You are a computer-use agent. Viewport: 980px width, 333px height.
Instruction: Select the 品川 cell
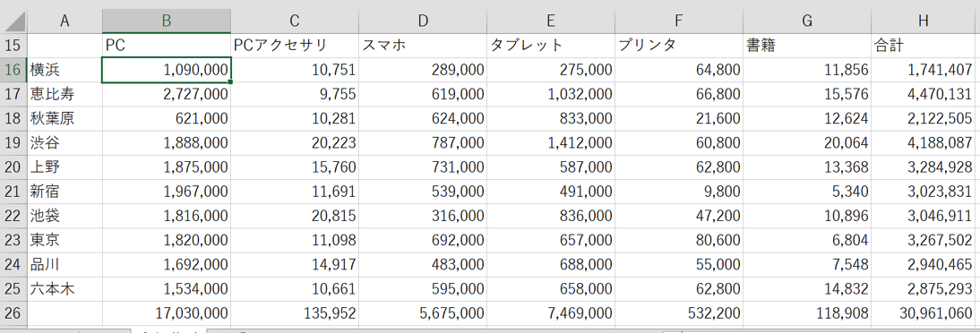pos(64,264)
